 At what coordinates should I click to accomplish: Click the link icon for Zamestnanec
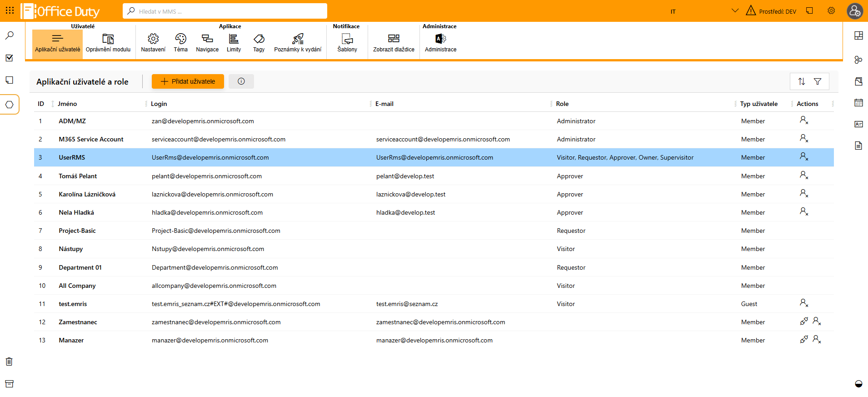click(x=804, y=321)
